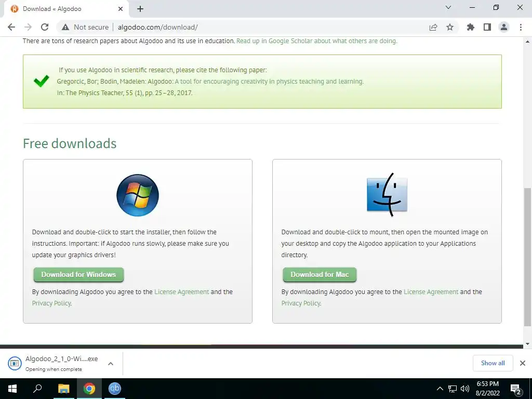This screenshot has width=532, height=399.
Task: Open License Agreement in Windows box
Action: (x=181, y=292)
